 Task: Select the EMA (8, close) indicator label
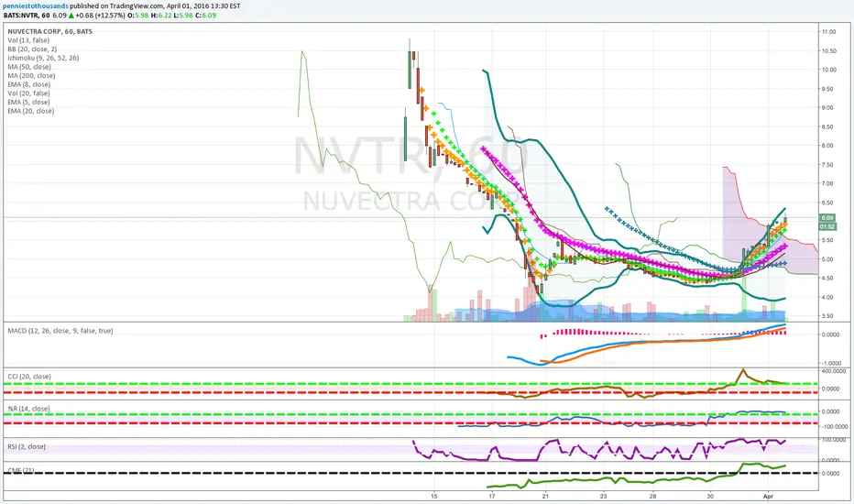point(29,84)
